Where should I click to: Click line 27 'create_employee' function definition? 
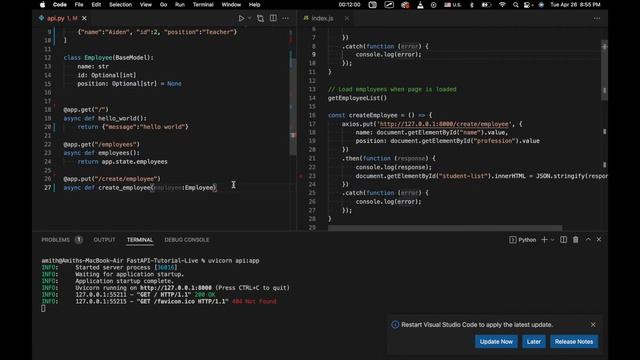pyautogui.click(x=140, y=187)
